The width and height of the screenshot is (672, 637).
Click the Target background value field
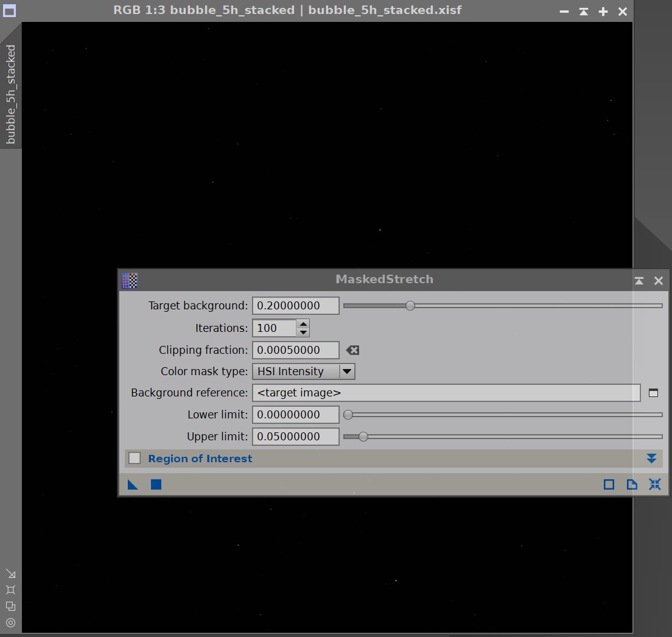(x=296, y=306)
